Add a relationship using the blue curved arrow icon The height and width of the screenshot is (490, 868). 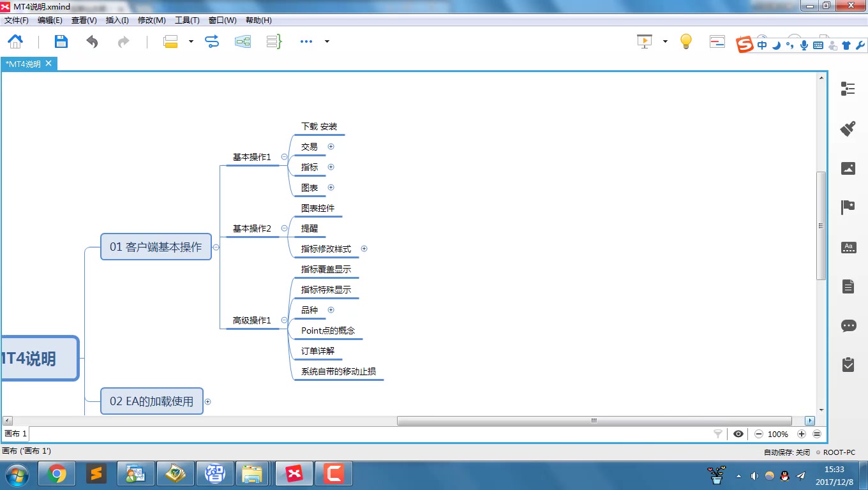tap(212, 41)
